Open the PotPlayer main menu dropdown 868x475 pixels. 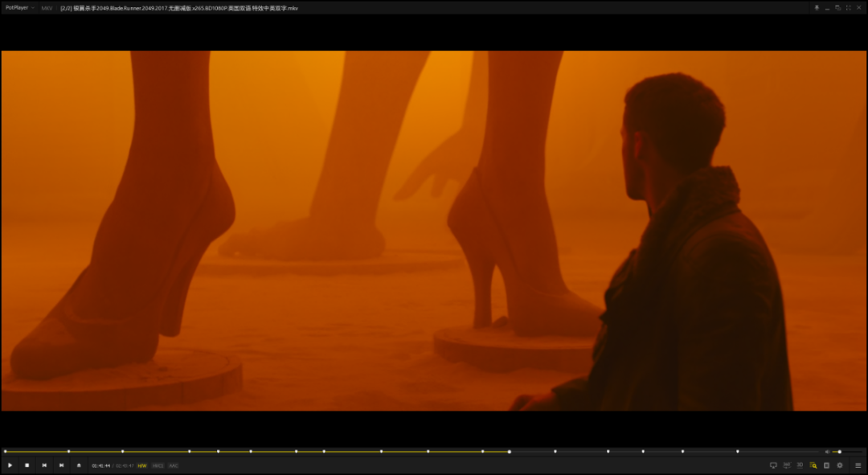(x=19, y=8)
